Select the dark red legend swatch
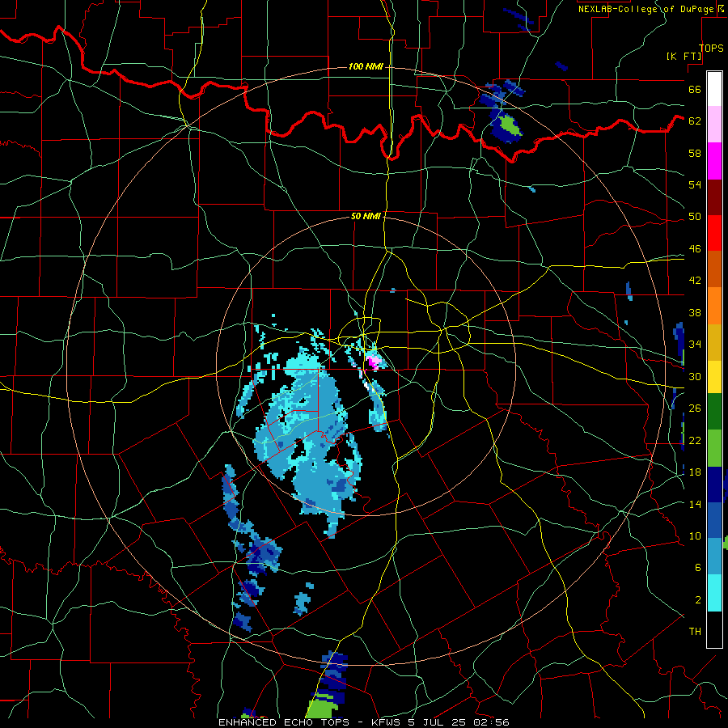Screen dimensions: 728x728 pyautogui.click(x=714, y=197)
